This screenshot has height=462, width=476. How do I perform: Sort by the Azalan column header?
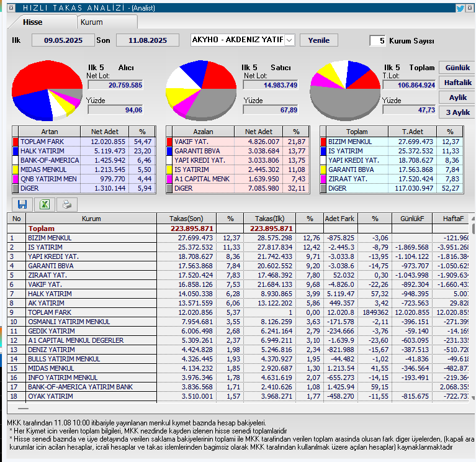tap(203, 132)
